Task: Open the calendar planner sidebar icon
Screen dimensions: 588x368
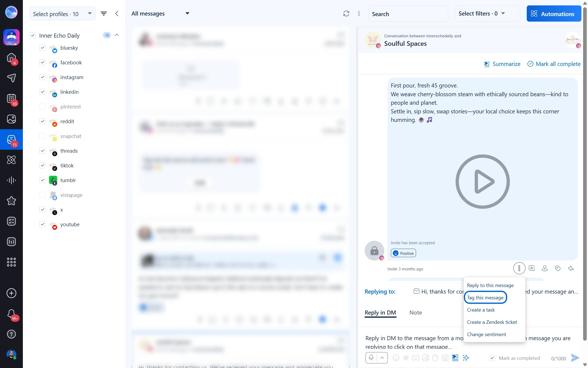Action: [11, 99]
